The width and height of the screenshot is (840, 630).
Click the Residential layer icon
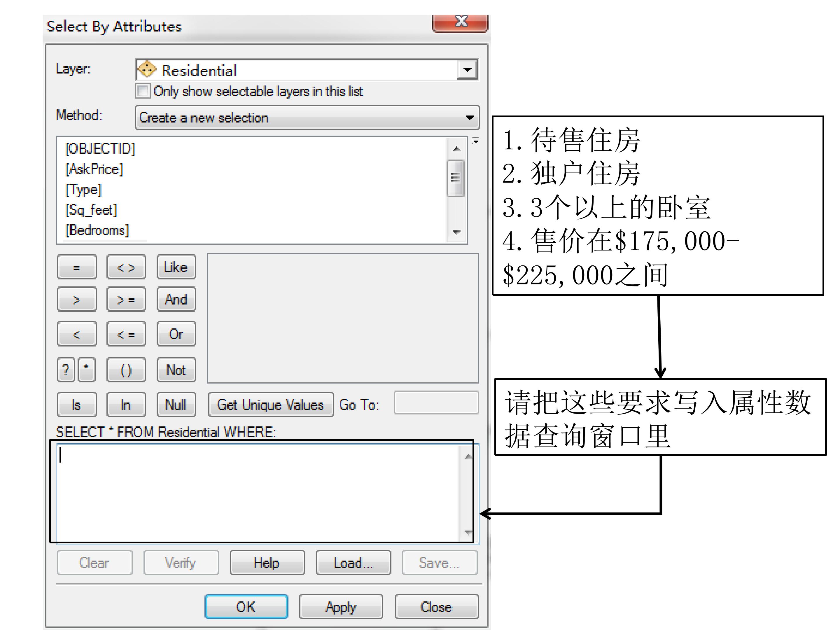click(147, 69)
